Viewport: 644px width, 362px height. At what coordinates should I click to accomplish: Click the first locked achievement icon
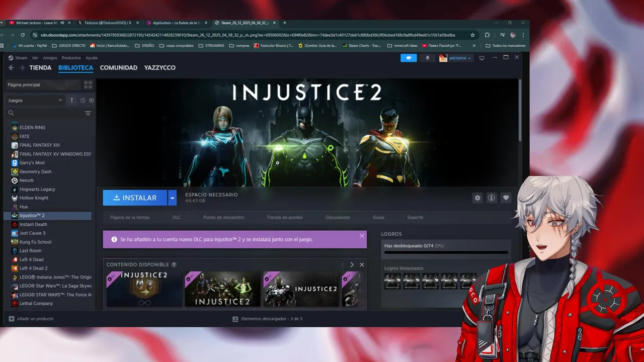[392, 282]
